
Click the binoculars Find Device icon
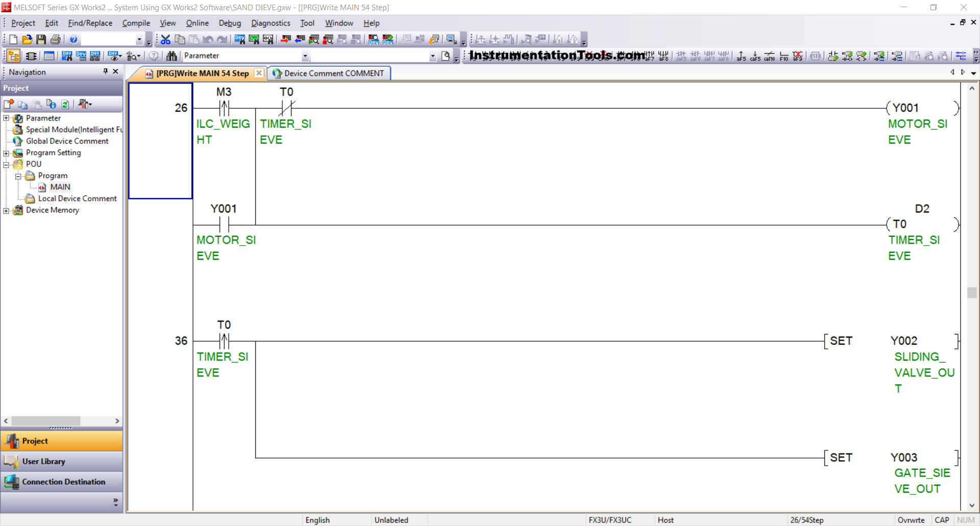point(171,56)
